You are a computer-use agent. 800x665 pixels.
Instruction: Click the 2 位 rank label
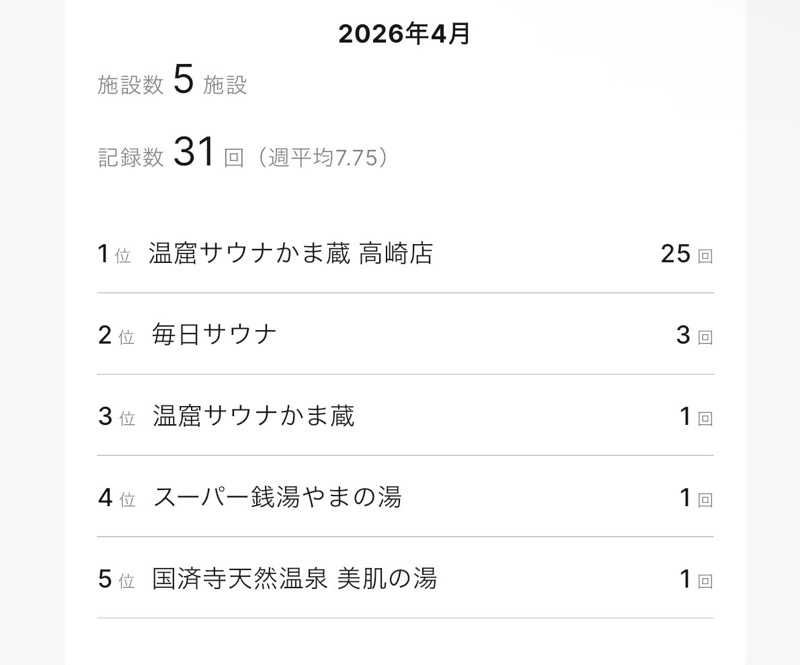(x=116, y=335)
